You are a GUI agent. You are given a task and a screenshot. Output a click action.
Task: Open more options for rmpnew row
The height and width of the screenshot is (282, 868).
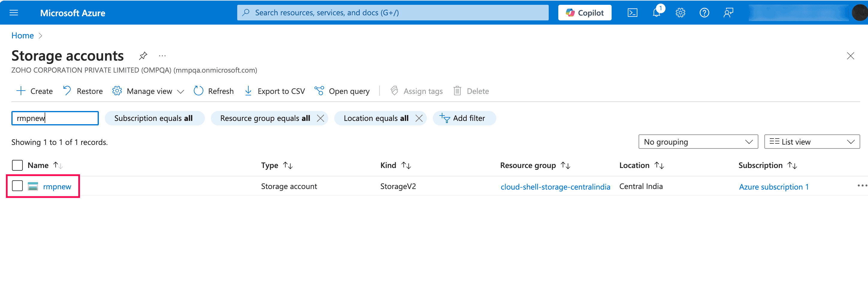pyautogui.click(x=862, y=186)
